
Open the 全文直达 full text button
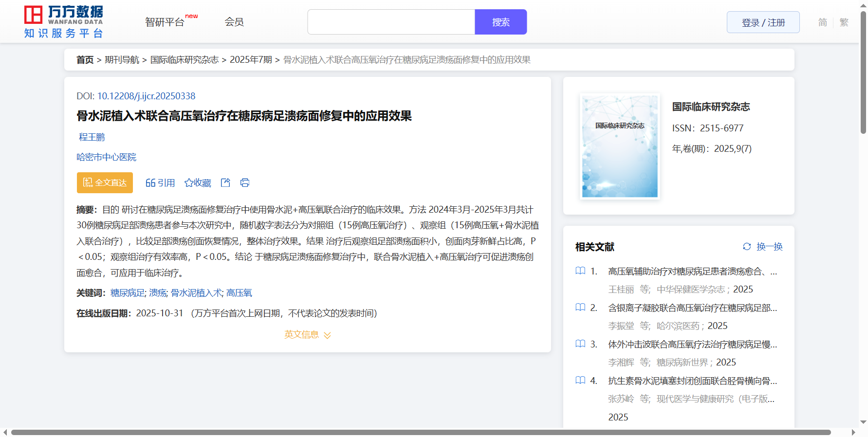(105, 182)
